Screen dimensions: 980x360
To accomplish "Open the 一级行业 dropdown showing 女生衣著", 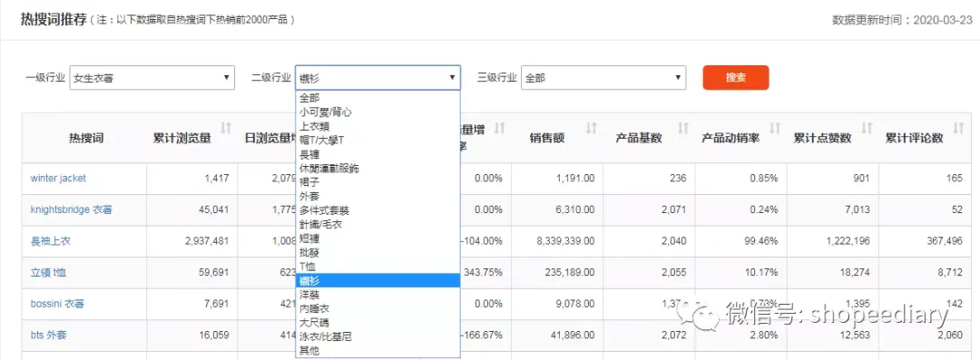I will click(x=152, y=78).
